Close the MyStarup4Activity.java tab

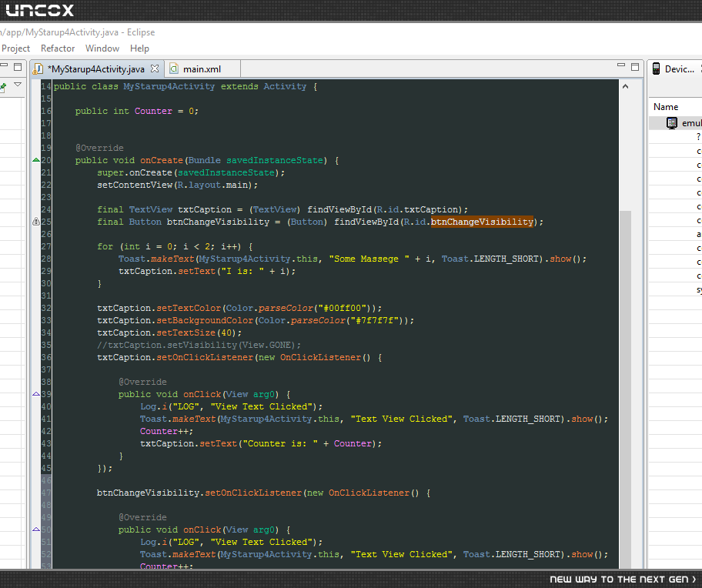pos(155,68)
